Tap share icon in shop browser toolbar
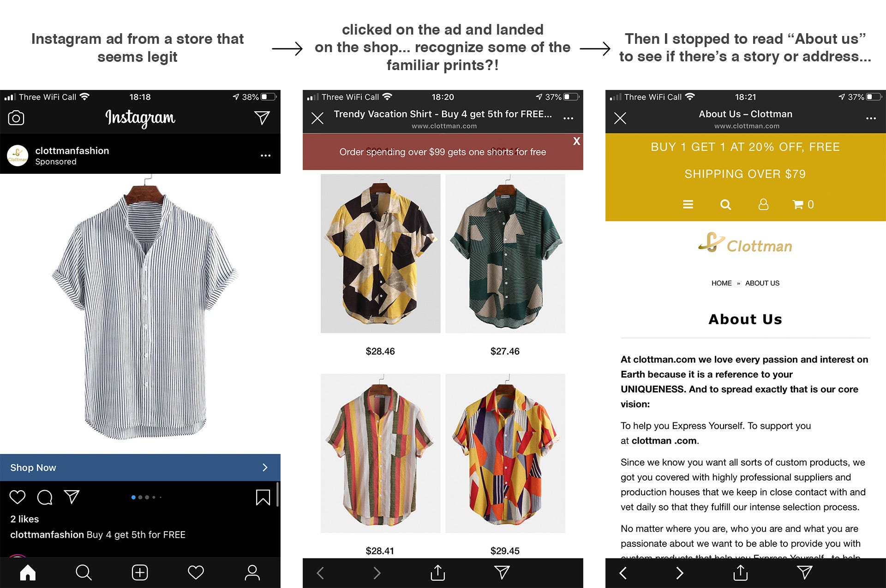The image size is (886, 588). 437,572
